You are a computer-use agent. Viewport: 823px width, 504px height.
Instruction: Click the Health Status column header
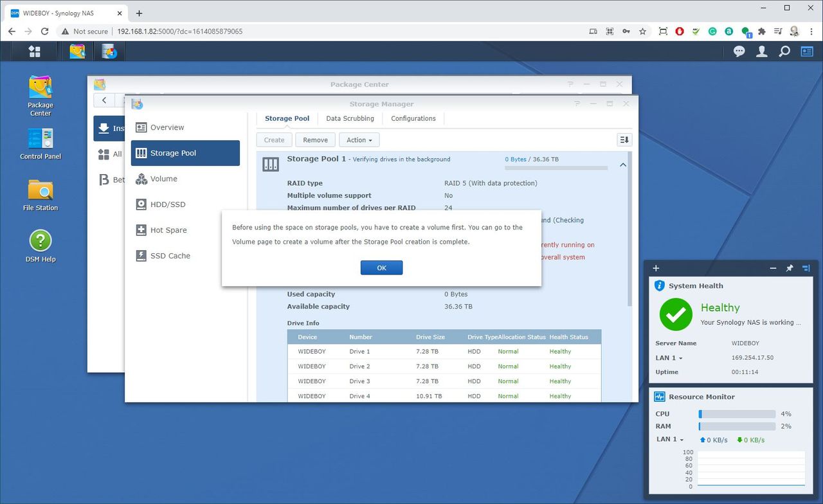[568, 337]
